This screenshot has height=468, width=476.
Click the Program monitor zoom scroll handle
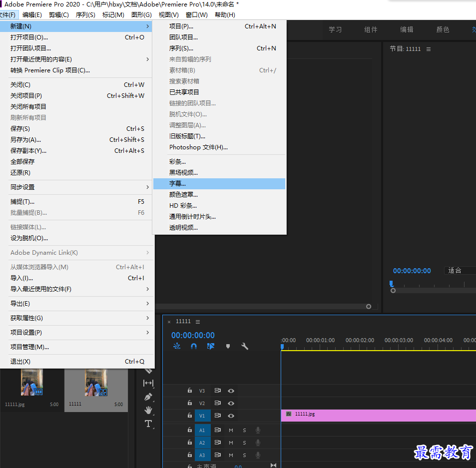click(393, 291)
